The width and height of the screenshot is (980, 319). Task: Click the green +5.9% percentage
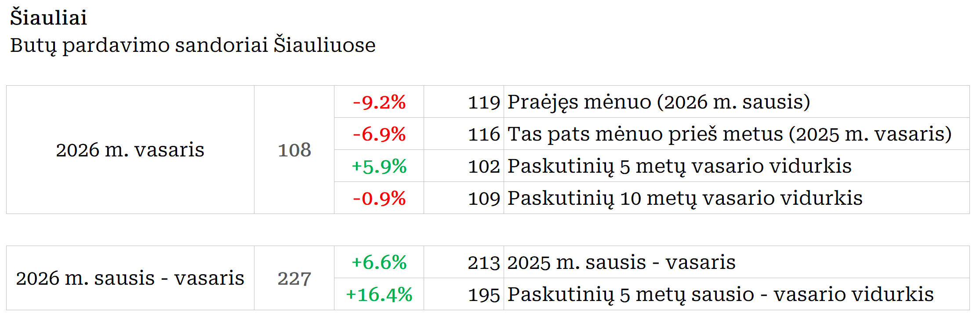click(379, 167)
